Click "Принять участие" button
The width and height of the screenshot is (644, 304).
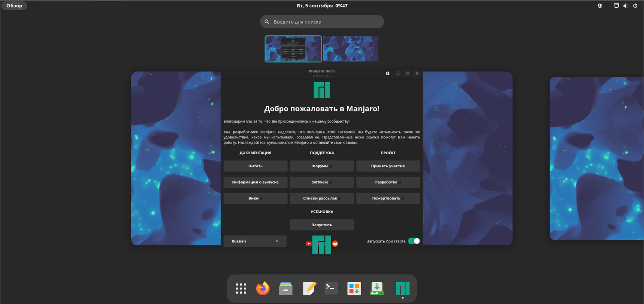coord(388,166)
